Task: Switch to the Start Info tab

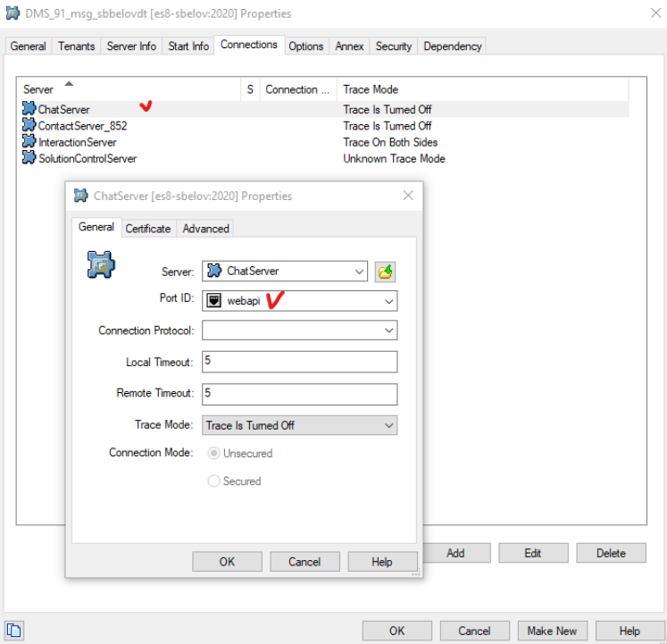Action: tap(188, 46)
